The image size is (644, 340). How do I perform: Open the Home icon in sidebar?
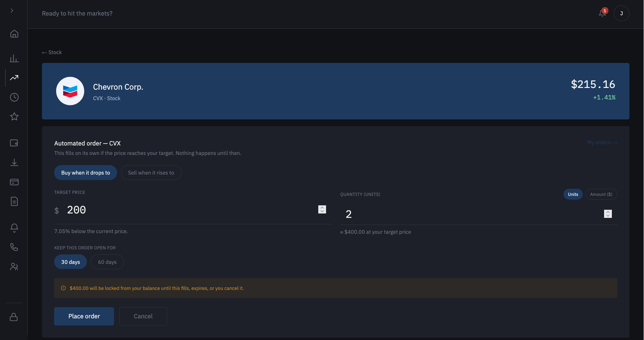14,34
